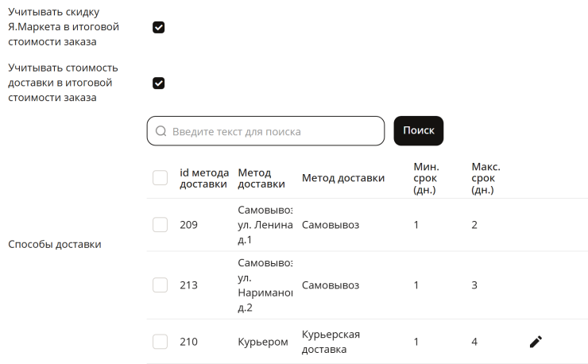Select the checkbox for delivery method 213
The height and width of the screenshot is (364, 588).
pos(161,285)
